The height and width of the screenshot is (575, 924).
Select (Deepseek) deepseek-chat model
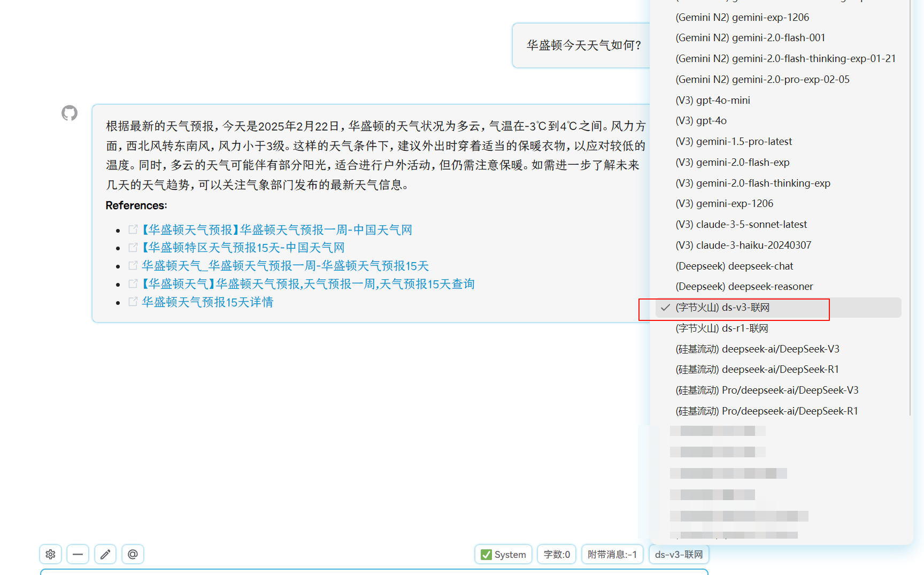[x=779, y=266]
